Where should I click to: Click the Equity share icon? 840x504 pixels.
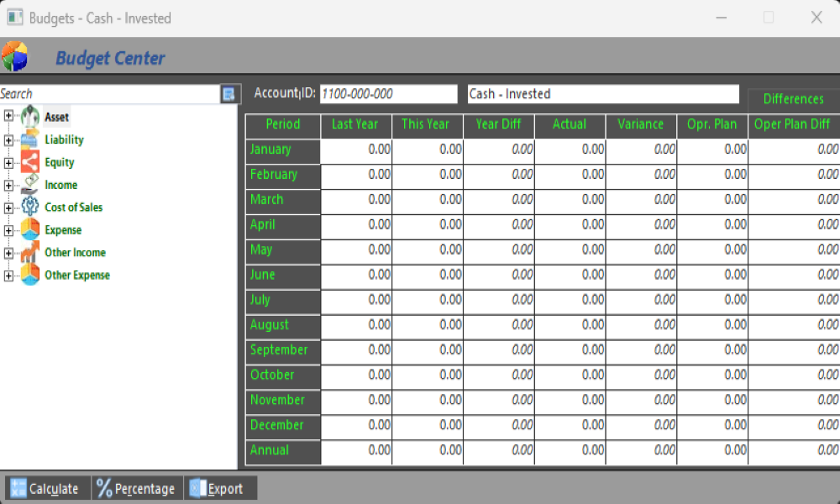point(30,162)
